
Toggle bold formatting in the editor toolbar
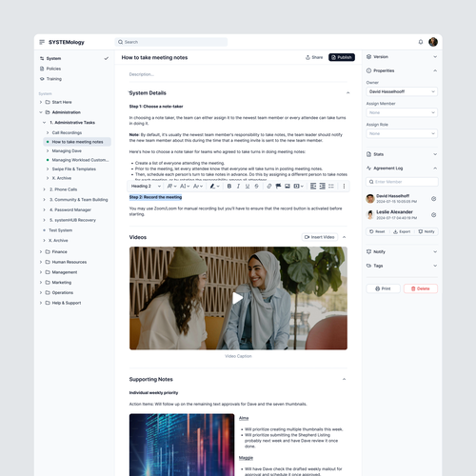229,187
